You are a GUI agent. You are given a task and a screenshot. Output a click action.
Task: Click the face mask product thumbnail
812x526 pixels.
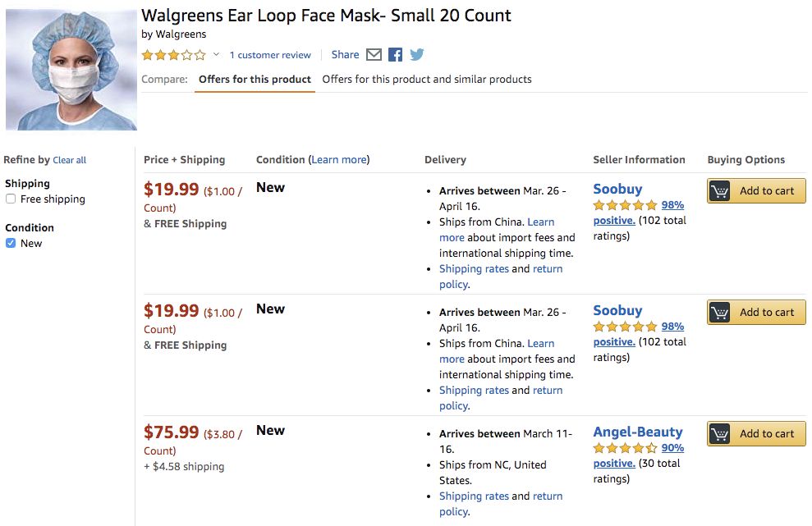pos(71,70)
